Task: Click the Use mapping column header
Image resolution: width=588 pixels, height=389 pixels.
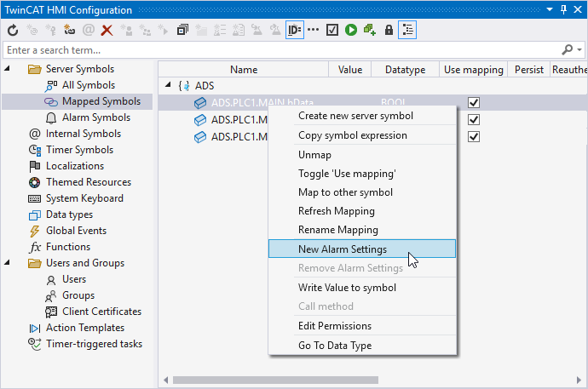Action: pyautogui.click(x=473, y=70)
